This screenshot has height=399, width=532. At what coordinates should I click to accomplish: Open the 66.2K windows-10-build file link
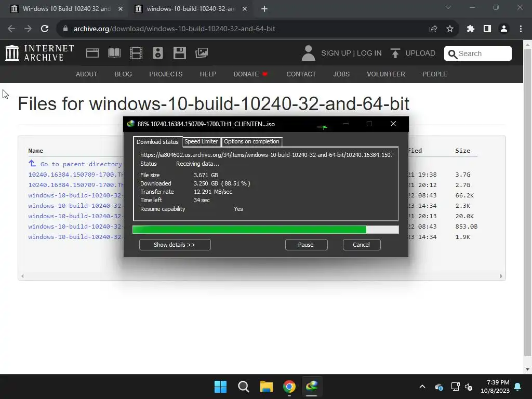75,195
